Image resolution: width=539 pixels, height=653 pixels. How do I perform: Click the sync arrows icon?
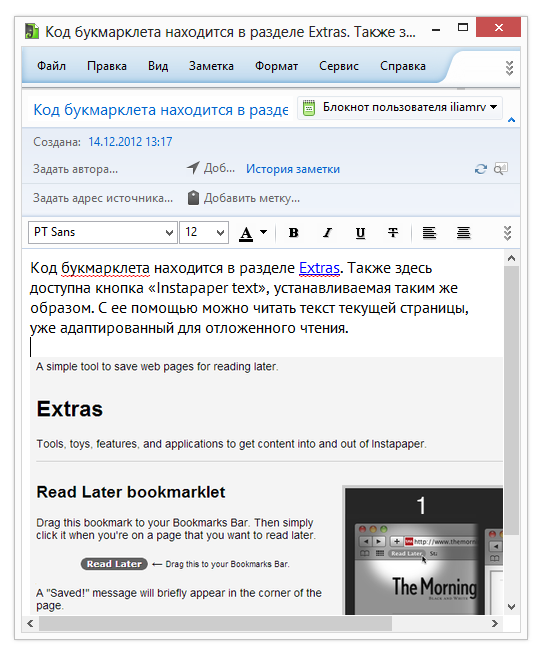click(481, 169)
